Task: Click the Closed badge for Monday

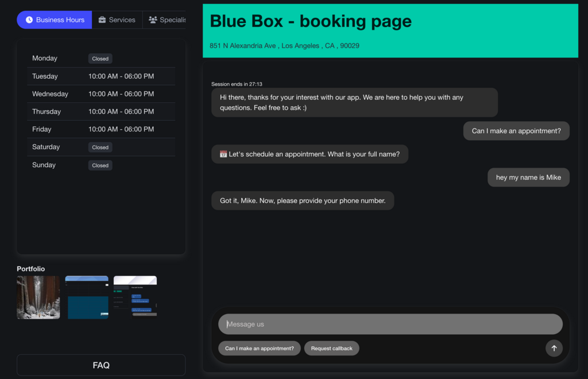Action: [x=100, y=59]
